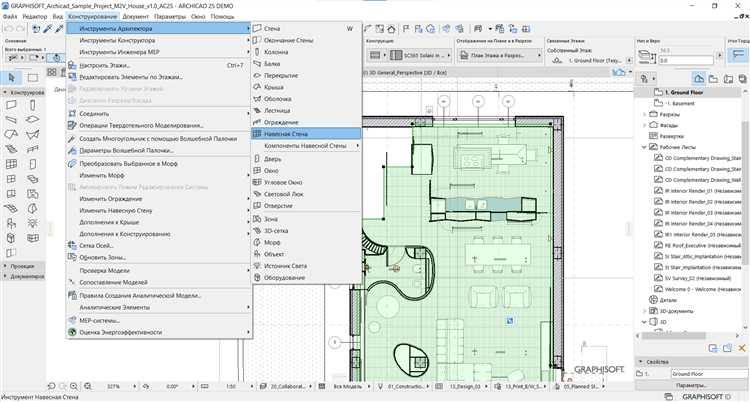Image resolution: width=750 pixels, height=402 pixels.
Task: Switch navigator to Publisher Sets icon
Action: click(x=742, y=78)
